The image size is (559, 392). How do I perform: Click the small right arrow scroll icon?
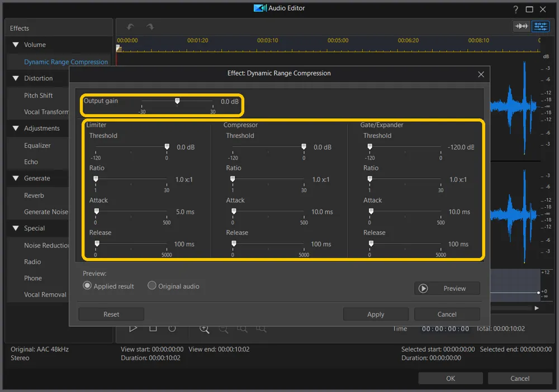point(537,308)
